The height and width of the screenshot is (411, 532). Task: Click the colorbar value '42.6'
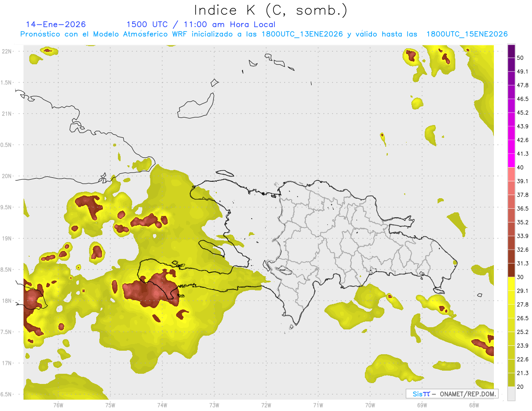point(523,140)
